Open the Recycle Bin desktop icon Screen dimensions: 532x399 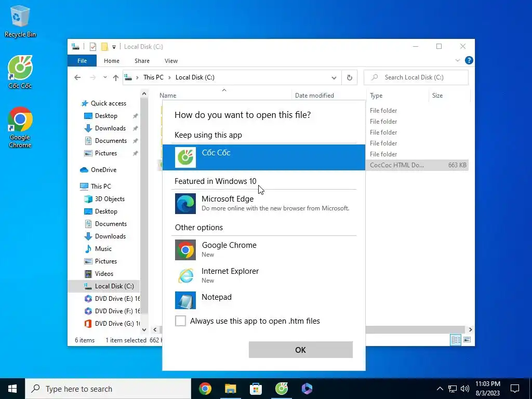[20, 21]
